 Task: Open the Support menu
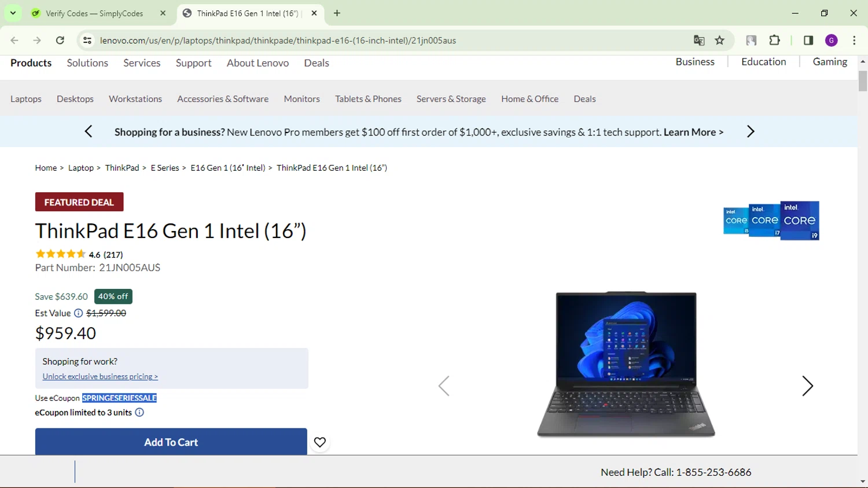193,63
